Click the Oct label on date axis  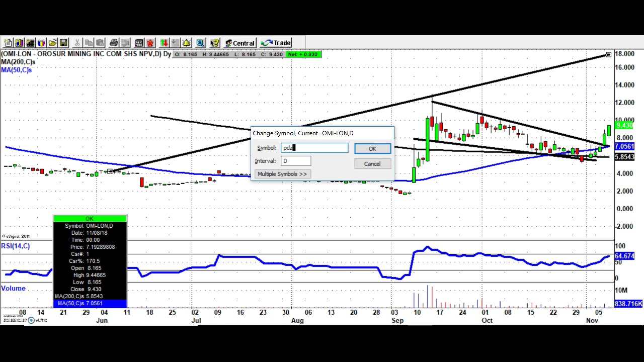click(x=487, y=320)
